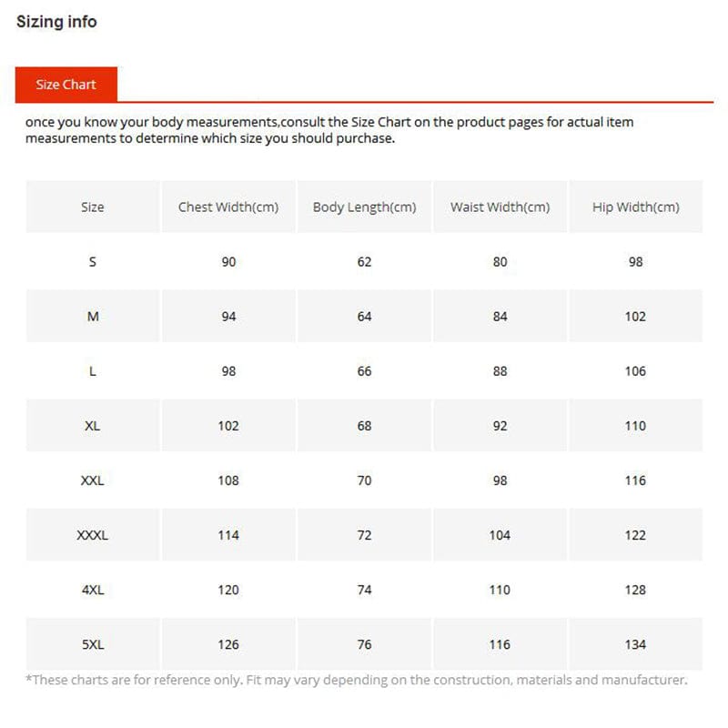728x728 pixels.
Task: Select the 4XL size row label
Action: pos(93,590)
